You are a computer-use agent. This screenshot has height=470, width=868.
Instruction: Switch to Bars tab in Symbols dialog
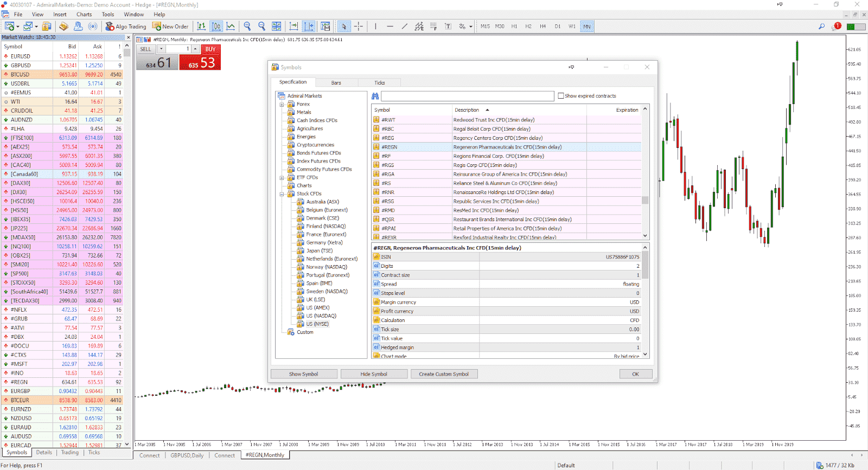tap(336, 82)
